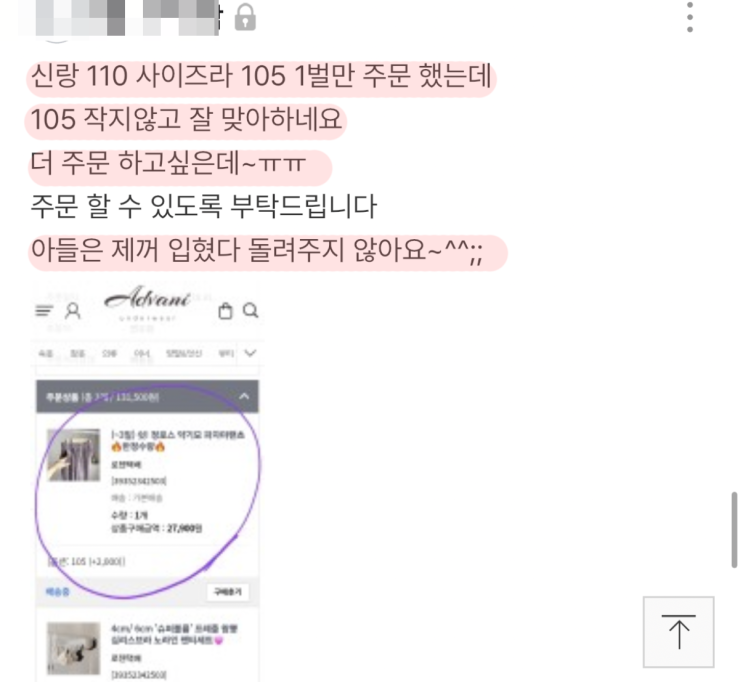Open the purple pajama product thumbnail
743x682 pixels.
[73, 455]
